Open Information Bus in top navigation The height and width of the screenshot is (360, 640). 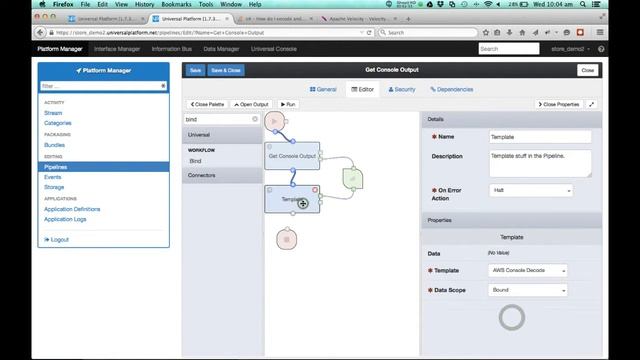click(171, 49)
